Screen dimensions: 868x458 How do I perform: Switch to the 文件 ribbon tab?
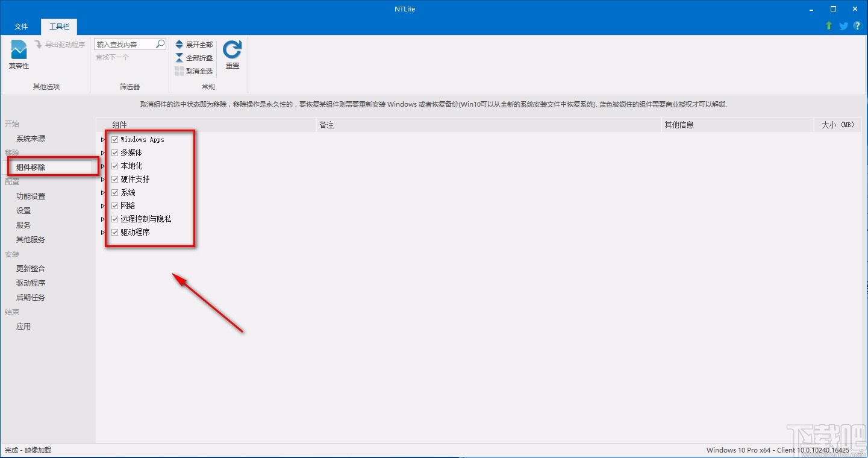click(x=21, y=27)
